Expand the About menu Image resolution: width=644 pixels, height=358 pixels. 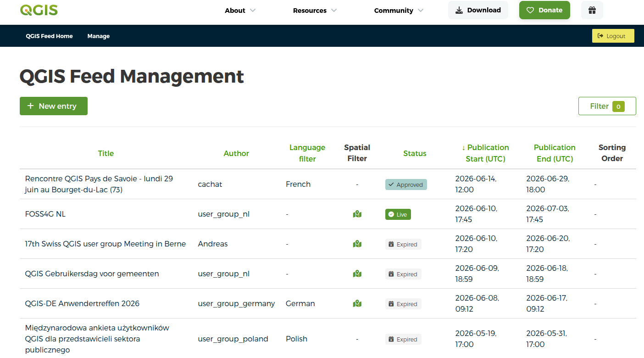tap(240, 11)
